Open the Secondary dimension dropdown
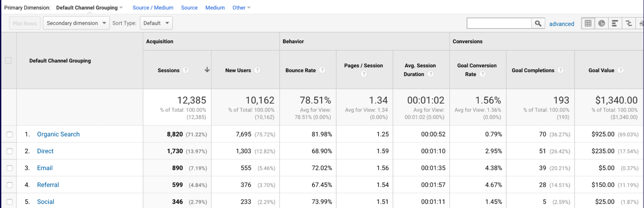 coord(76,23)
